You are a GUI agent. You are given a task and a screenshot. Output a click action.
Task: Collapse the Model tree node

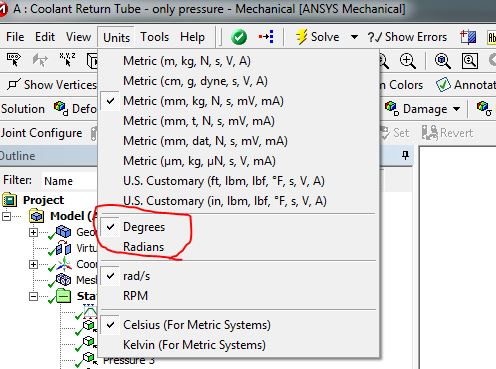(x=6, y=216)
